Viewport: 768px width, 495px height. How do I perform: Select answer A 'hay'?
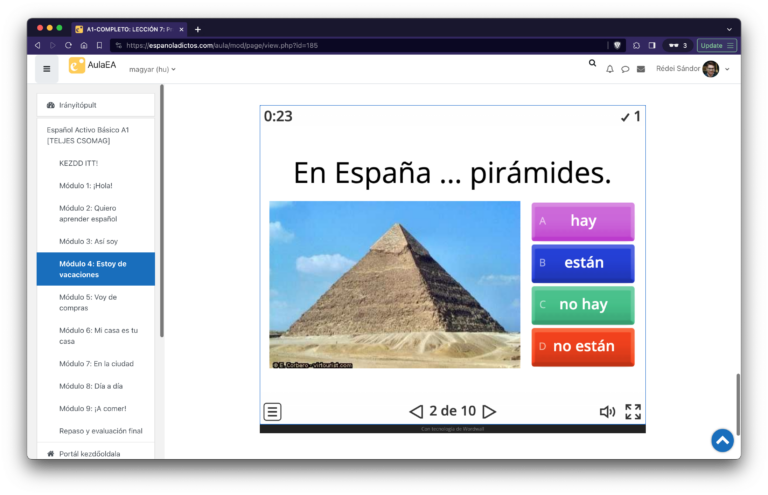[x=583, y=221]
